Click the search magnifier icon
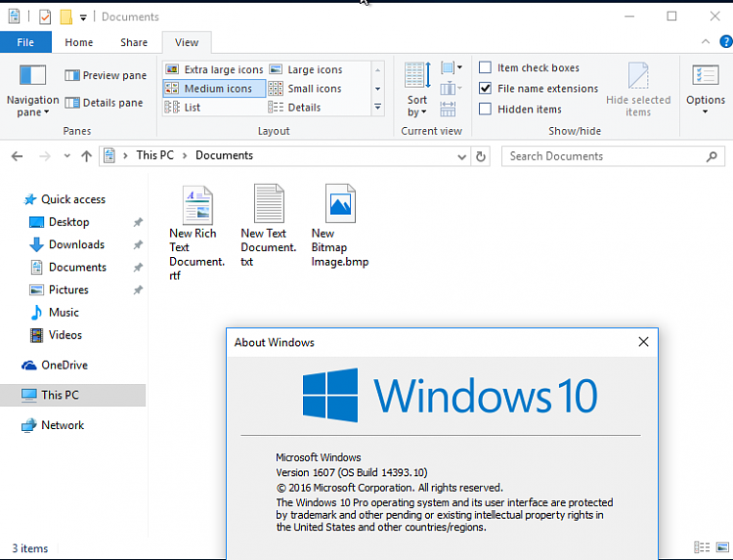Image resolution: width=733 pixels, height=560 pixels. click(711, 156)
